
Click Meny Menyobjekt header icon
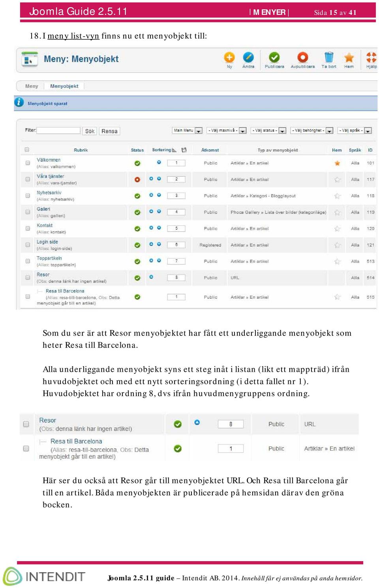[x=30, y=60]
